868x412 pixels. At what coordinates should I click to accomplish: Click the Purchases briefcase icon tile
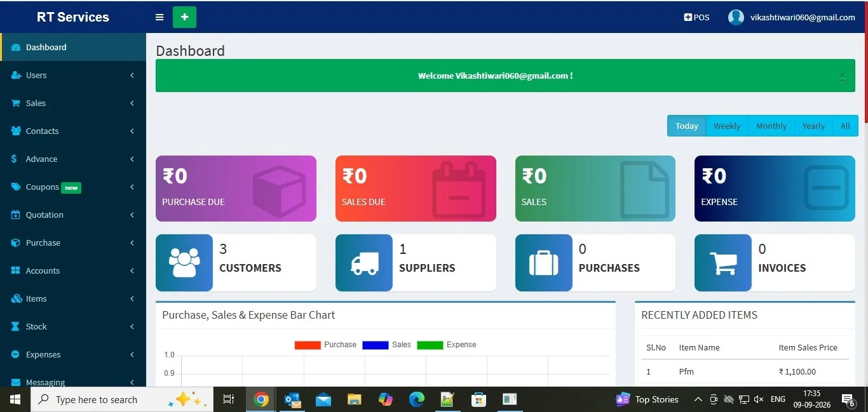(x=544, y=263)
